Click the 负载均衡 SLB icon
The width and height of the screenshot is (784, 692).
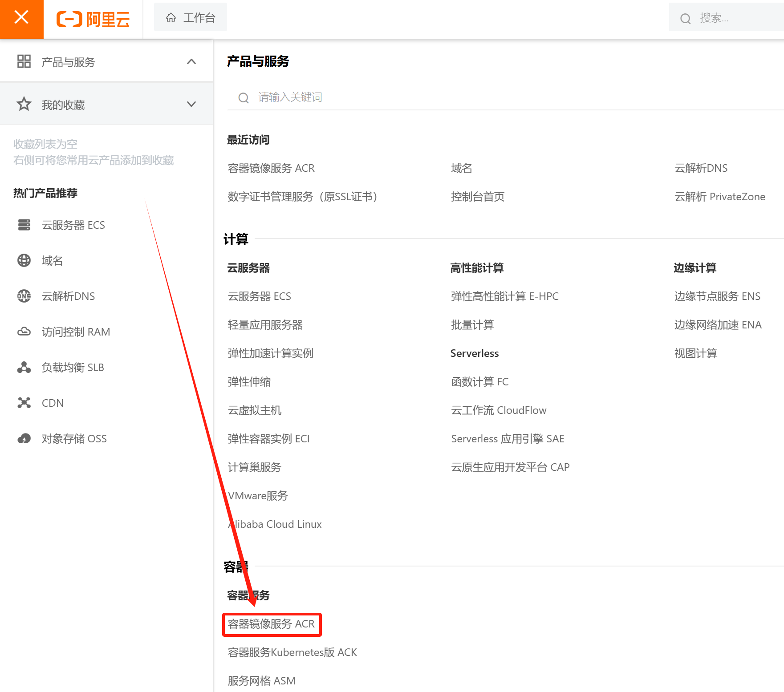click(24, 368)
